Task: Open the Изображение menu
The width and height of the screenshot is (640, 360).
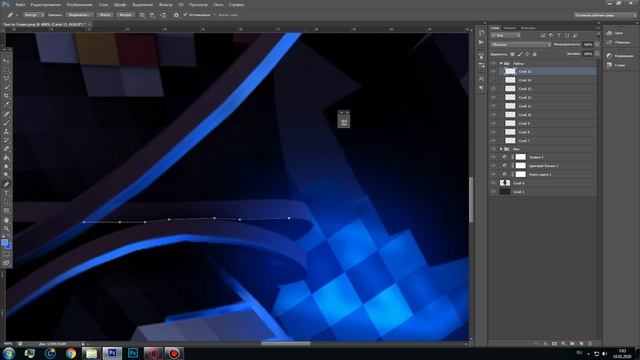Action: pos(80,4)
